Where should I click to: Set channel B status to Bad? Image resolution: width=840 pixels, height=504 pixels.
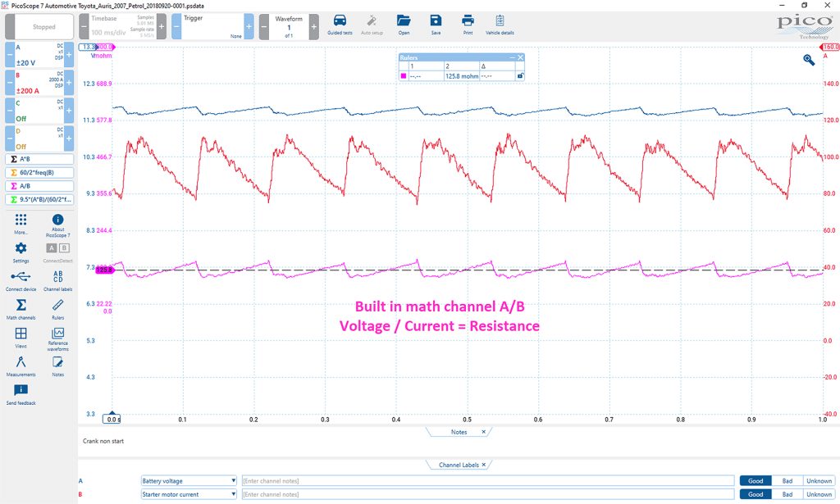click(787, 494)
